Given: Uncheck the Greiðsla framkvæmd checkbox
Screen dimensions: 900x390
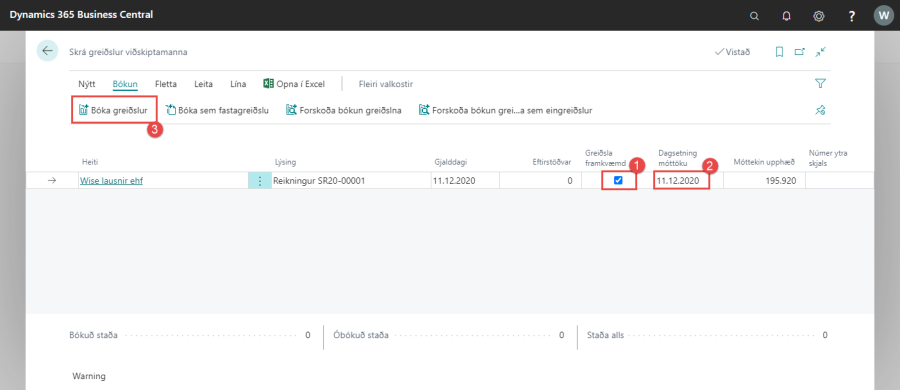Looking at the screenshot, I should click(618, 180).
